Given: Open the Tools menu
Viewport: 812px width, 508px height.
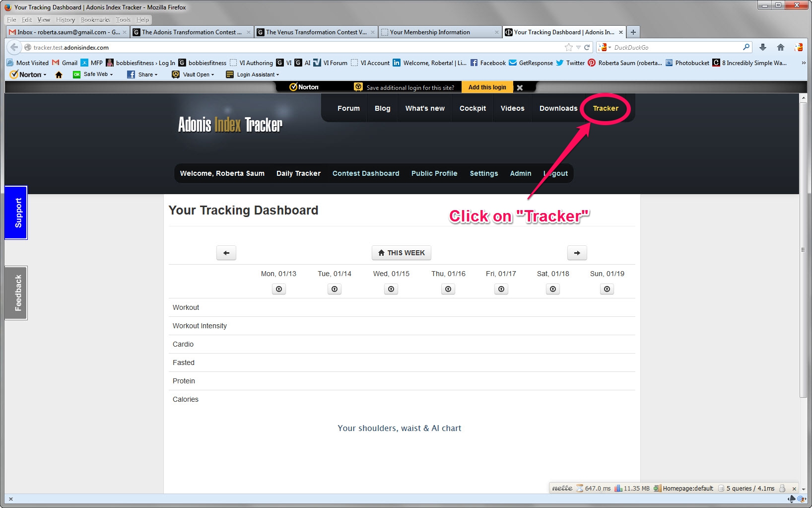Looking at the screenshot, I should (x=123, y=20).
